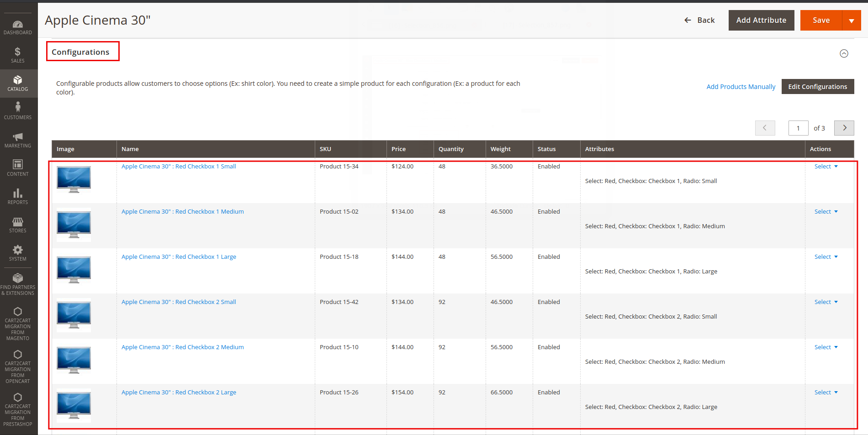Open Select actions for Product 15-18

826,257
